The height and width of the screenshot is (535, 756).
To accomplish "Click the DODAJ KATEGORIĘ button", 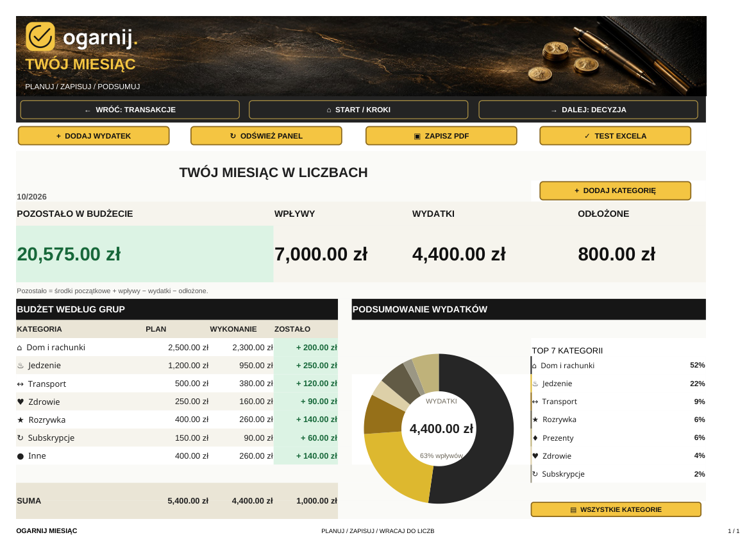I will click(615, 191).
